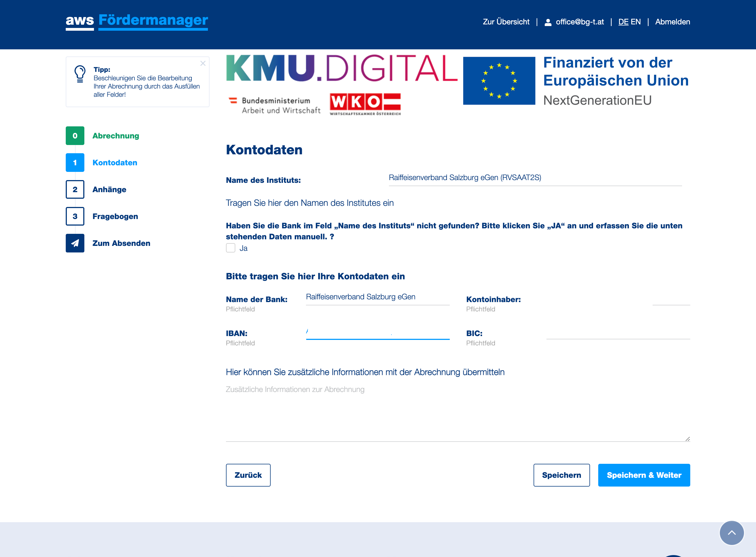Open step 0 Abrechnung badge
Viewport: 756px width, 557px height.
pos(75,135)
